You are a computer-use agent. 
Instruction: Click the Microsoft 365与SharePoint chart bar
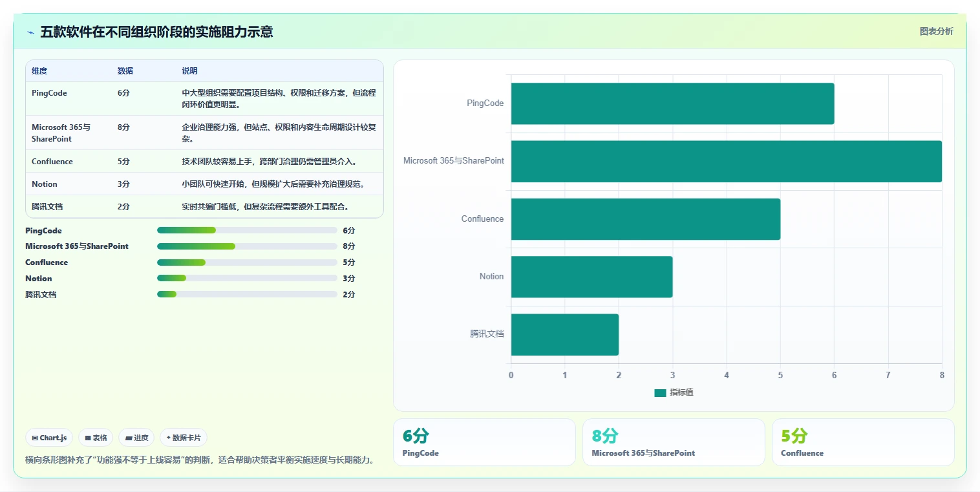click(727, 161)
